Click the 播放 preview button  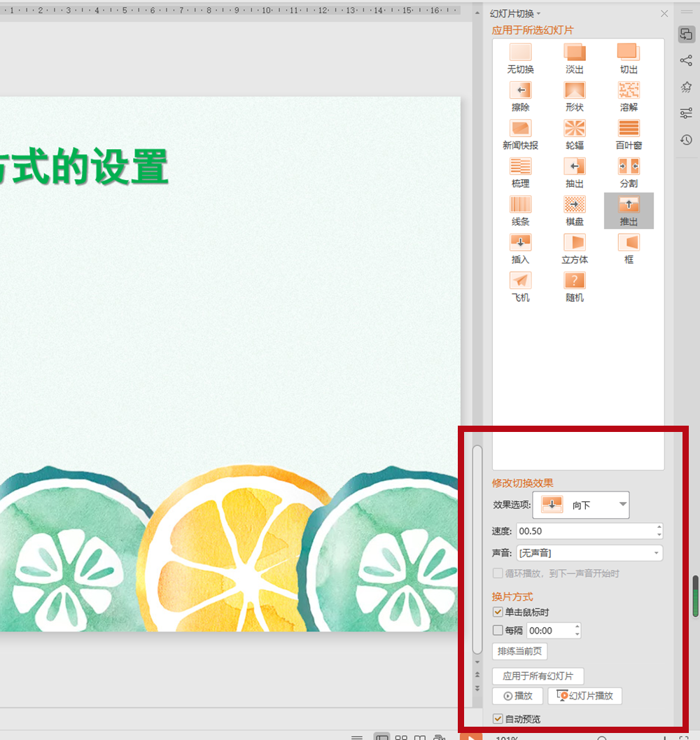coord(517,696)
